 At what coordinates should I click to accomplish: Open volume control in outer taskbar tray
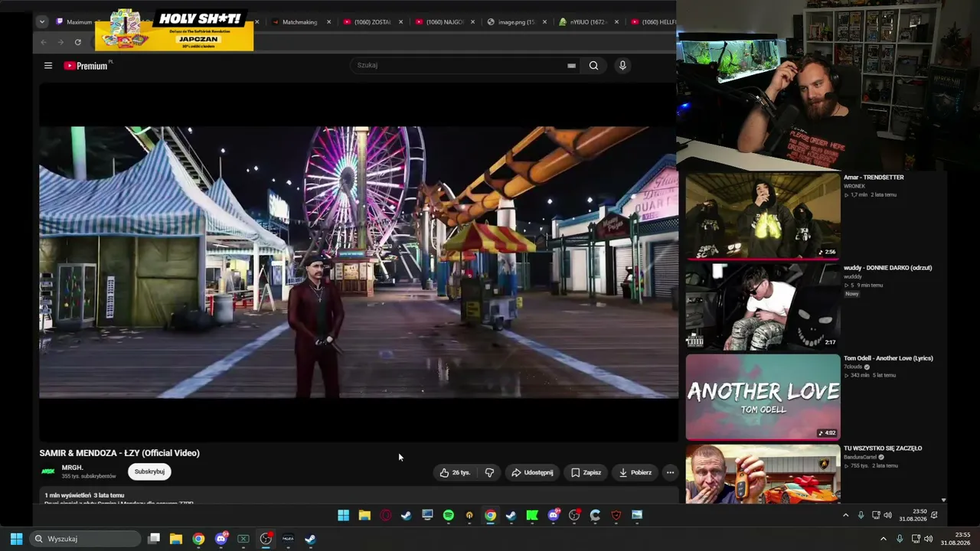click(x=929, y=539)
